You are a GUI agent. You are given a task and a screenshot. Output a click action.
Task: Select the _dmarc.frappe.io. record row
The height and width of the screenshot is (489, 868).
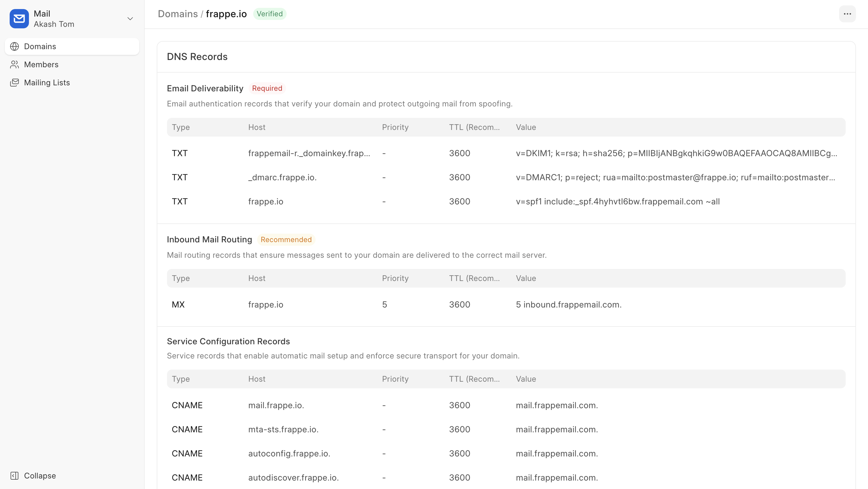[282, 177]
